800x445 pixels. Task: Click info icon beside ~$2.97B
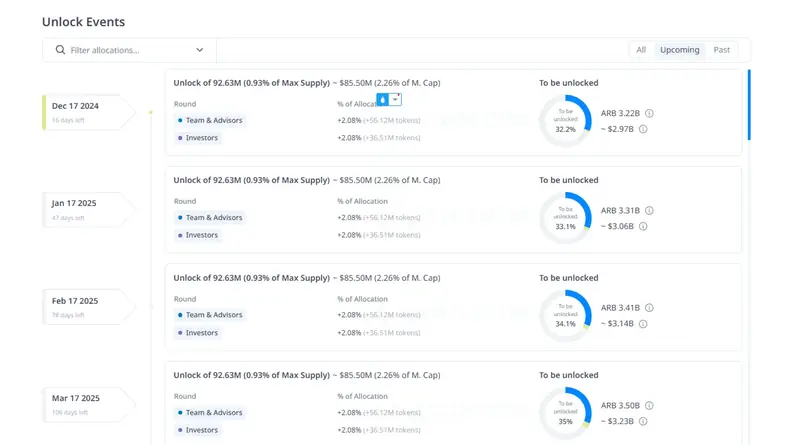(x=643, y=129)
